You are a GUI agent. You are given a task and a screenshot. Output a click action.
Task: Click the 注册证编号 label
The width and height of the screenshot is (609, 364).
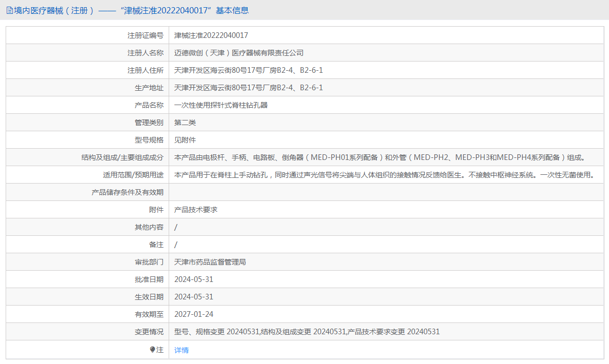coord(145,35)
